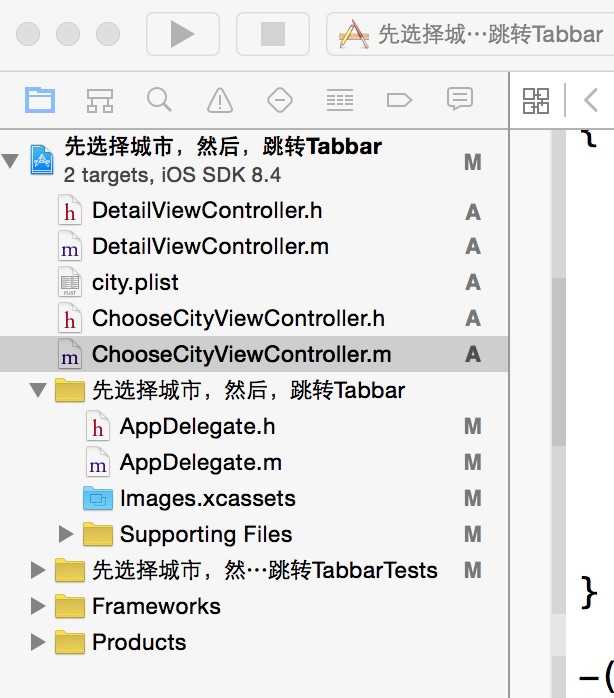Screen dimensions: 614x698
Task: Open the Report navigator
Action: [459, 99]
